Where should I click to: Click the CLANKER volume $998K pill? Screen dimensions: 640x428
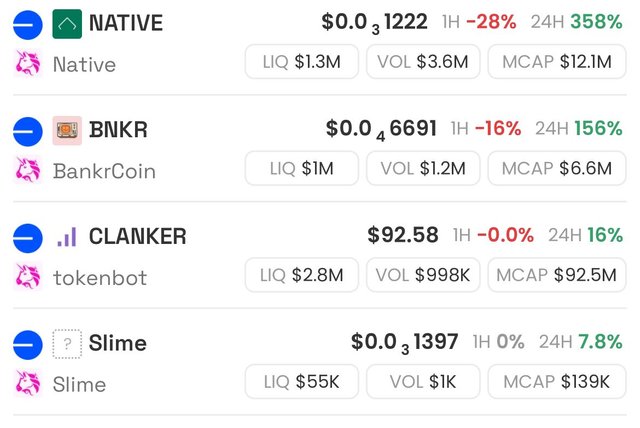pyautogui.click(x=423, y=275)
